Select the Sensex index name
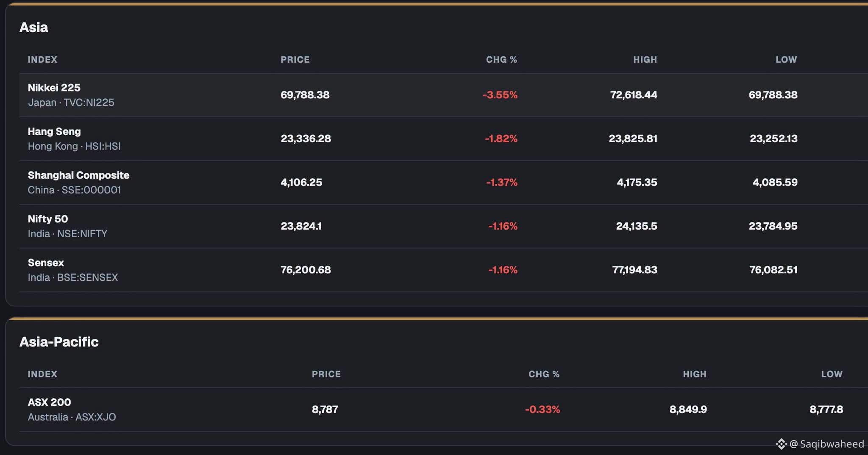Image resolution: width=868 pixels, height=455 pixels. [x=46, y=263]
